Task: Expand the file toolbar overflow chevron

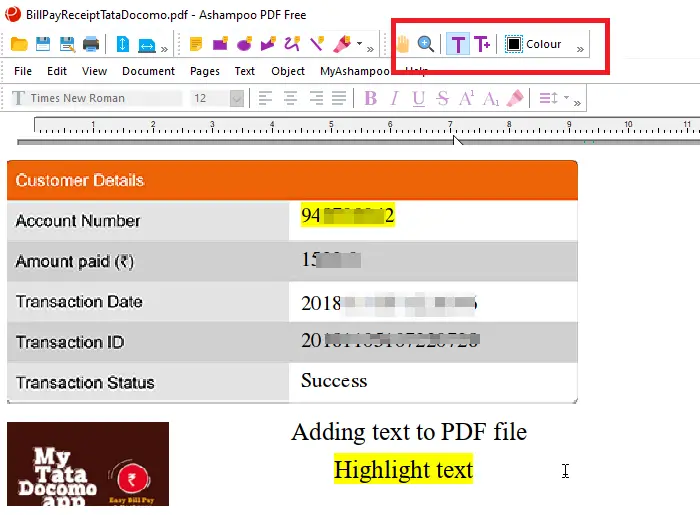Action: pos(164,49)
